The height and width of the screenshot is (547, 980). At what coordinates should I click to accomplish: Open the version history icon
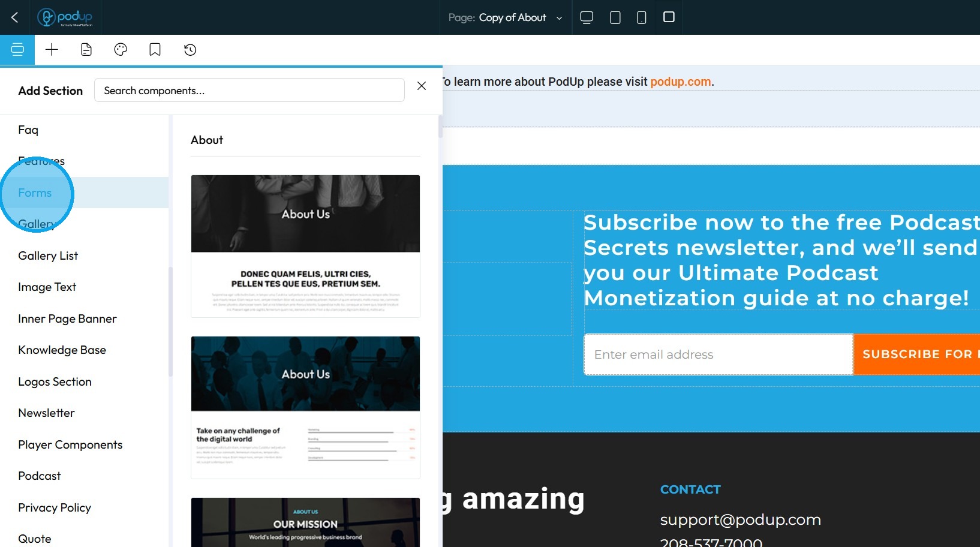pyautogui.click(x=190, y=50)
